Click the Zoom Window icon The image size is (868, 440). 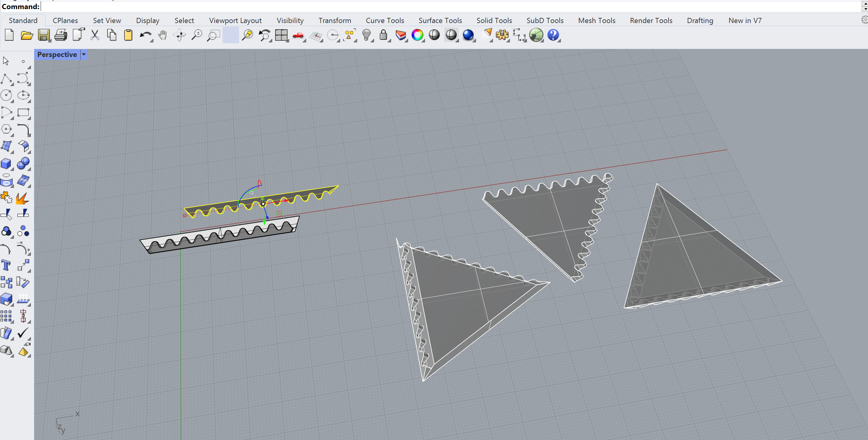coord(213,35)
